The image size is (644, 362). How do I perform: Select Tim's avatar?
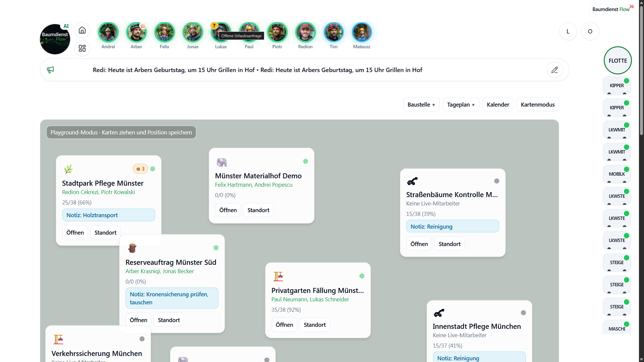333,32
